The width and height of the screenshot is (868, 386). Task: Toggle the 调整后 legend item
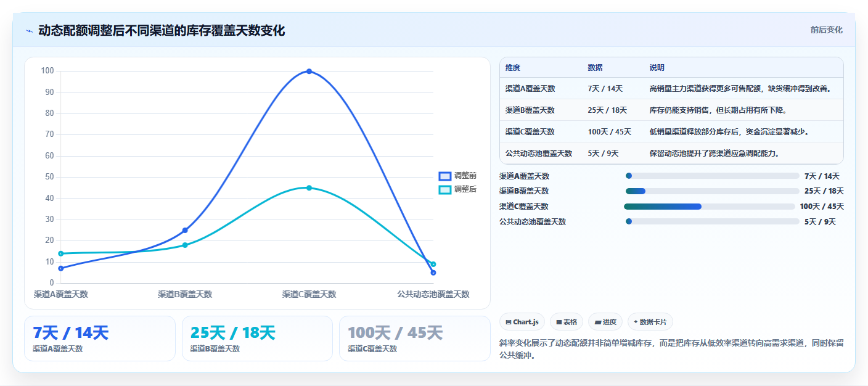tap(457, 189)
